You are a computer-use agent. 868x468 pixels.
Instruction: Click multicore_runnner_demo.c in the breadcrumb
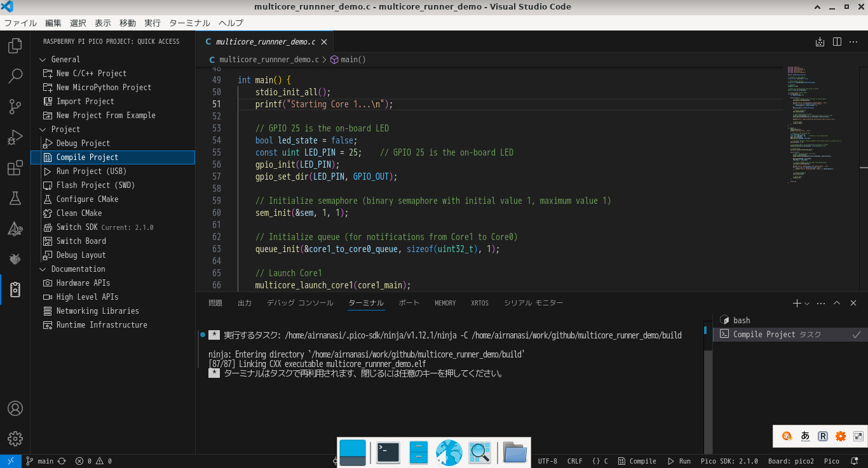coord(269,60)
